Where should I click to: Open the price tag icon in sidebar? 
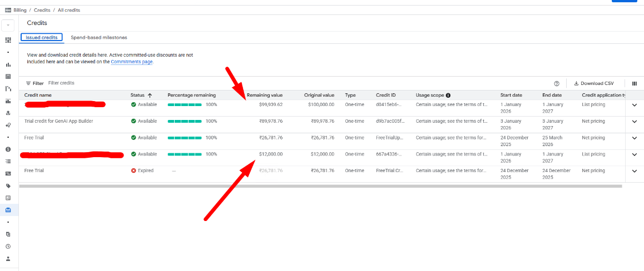coord(8,185)
